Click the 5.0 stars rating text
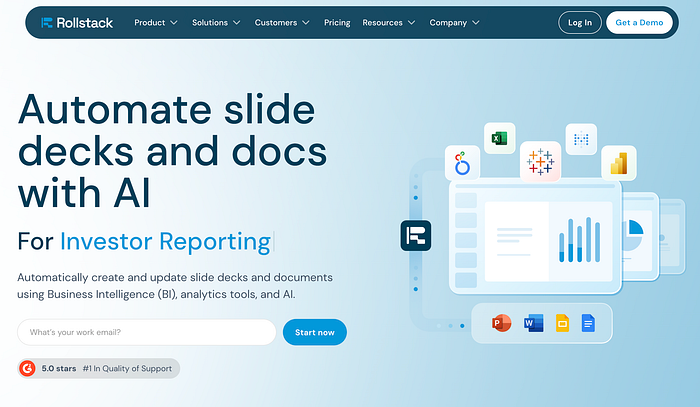The width and height of the screenshot is (700, 407). (59, 369)
